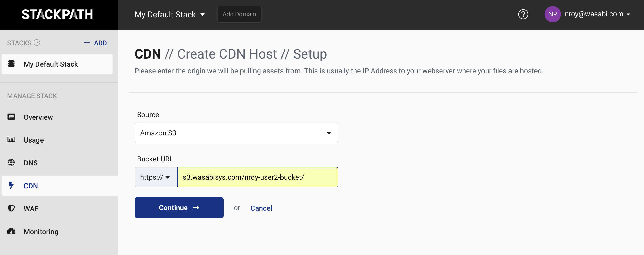Expand the My Default Stack dropdown
The image size is (644, 255).
170,15
